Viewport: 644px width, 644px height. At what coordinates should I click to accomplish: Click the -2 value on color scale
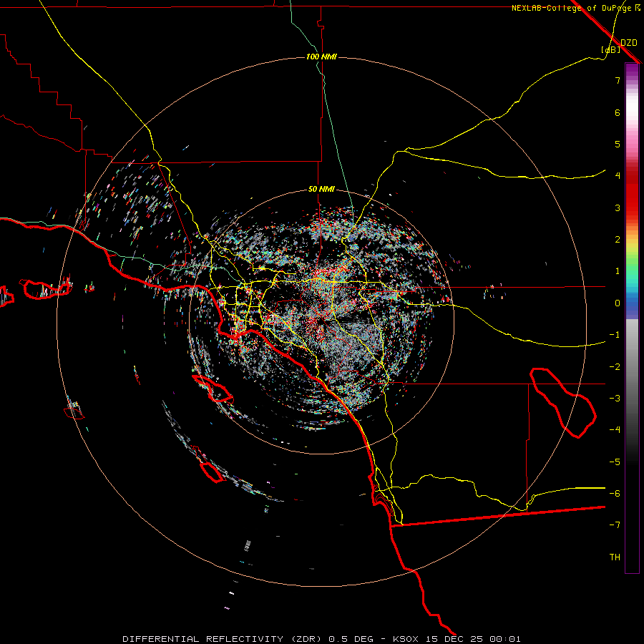coord(615,367)
